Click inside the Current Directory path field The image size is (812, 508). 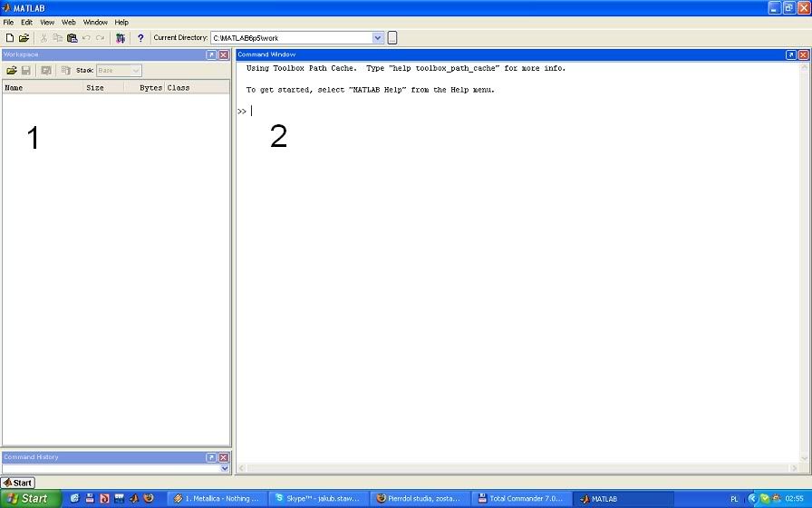292,38
